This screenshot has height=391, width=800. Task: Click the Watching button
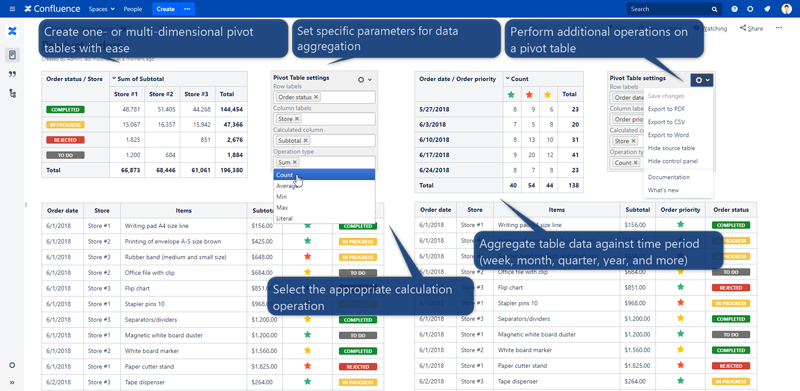(711, 29)
